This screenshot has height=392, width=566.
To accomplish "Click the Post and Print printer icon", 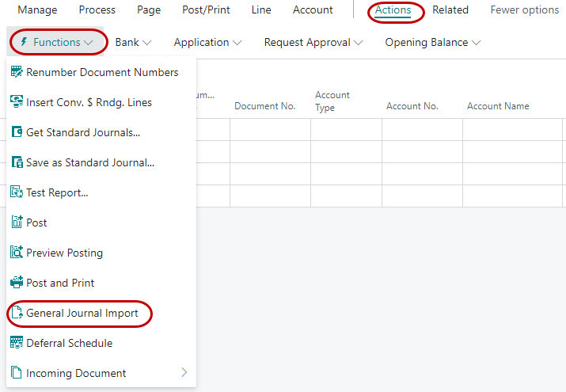I will click(17, 283).
